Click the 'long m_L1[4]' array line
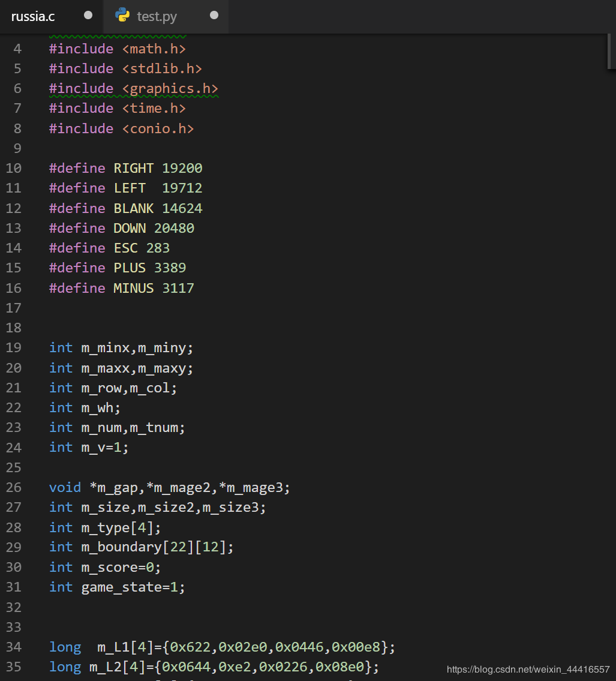The width and height of the screenshot is (616, 681). (x=223, y=647)
